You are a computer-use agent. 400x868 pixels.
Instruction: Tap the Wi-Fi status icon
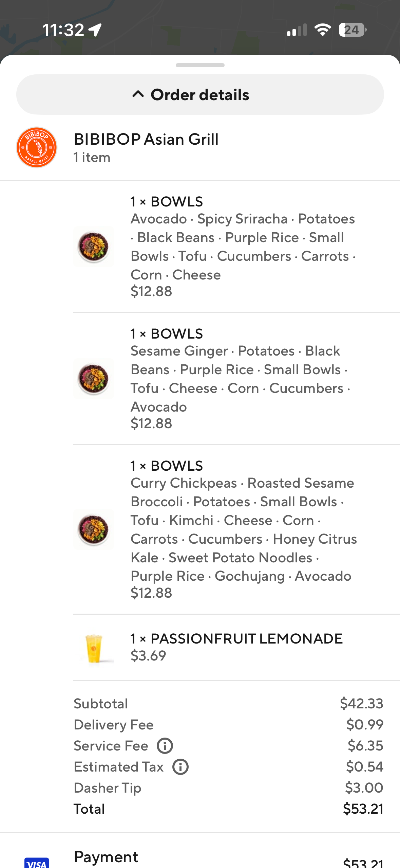point(323,30)
